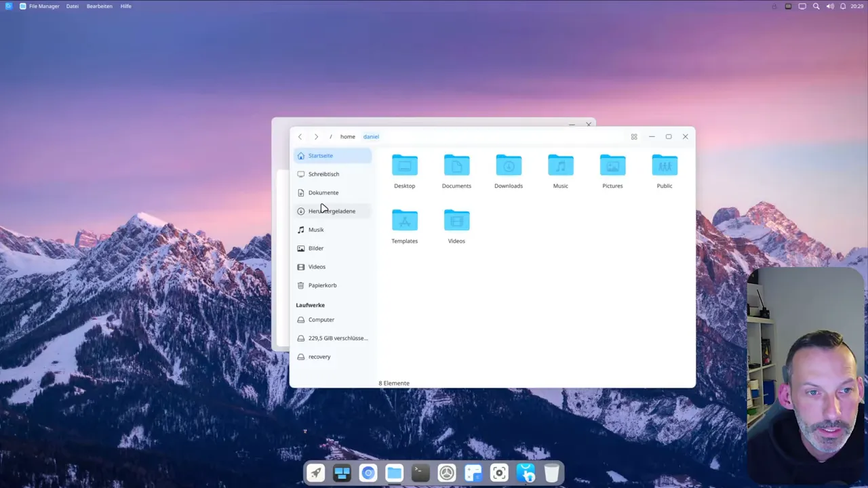Select Musik in the sidebar
The image size is (868, 488).
(316, 229)
